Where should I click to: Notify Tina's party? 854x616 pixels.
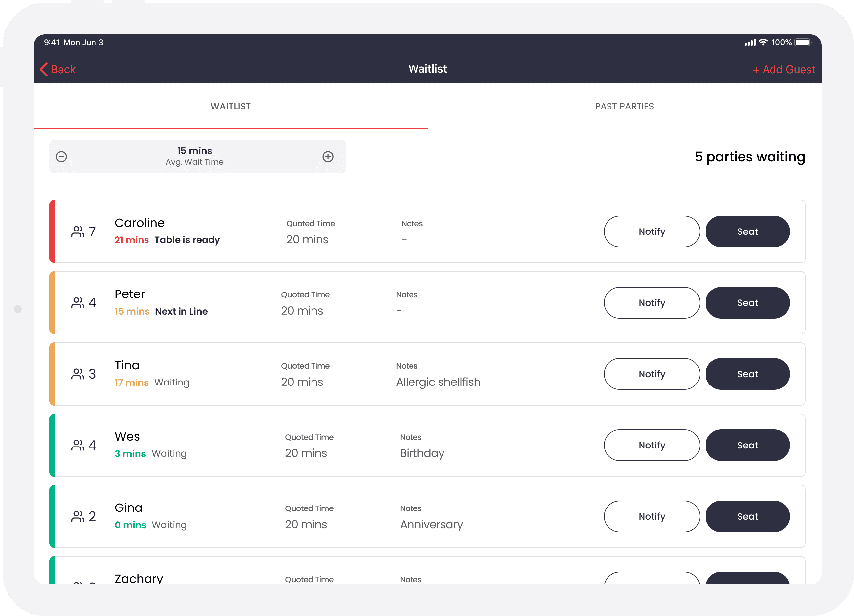(651, 374)
